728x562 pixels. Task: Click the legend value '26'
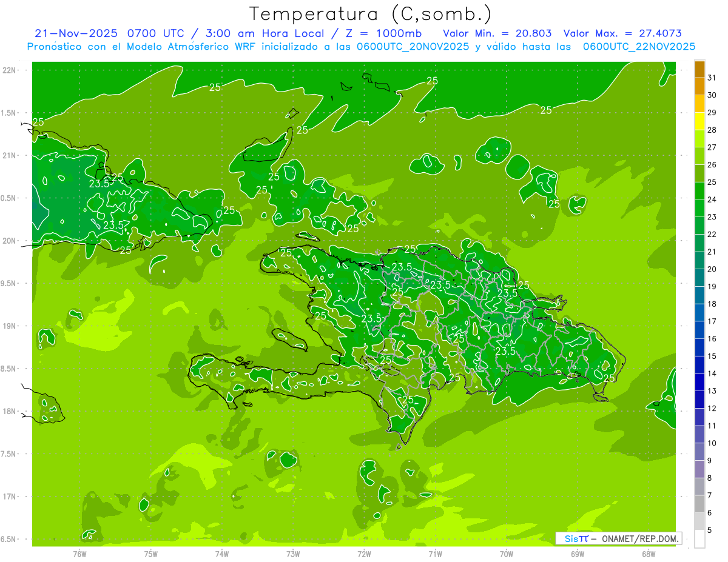pyautogui.click(x=712, y=165)
